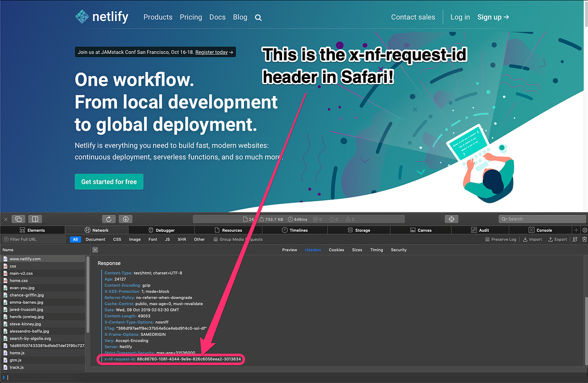Select the element picker crosshair icon

[x=452, y=219]
